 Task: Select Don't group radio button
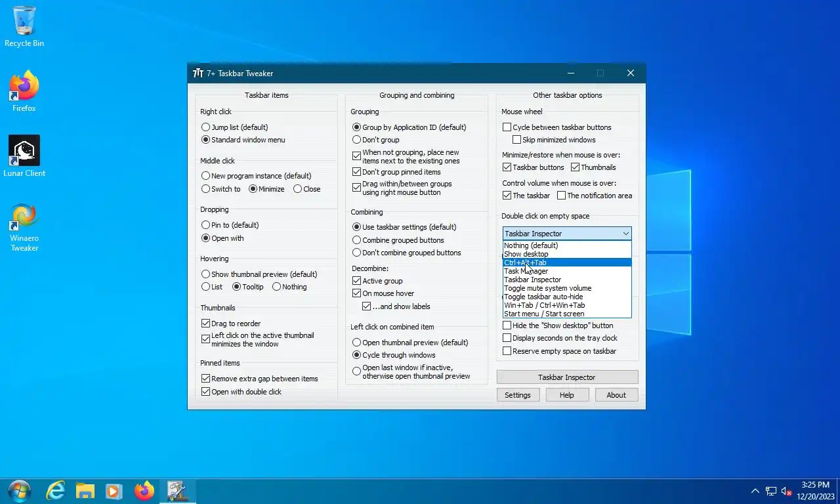tap(375, 140)
